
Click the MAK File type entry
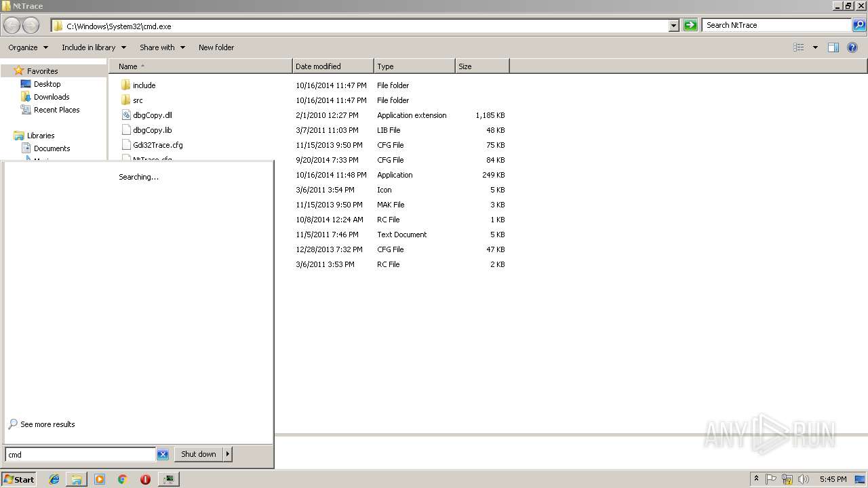click(x=391, y=205)
